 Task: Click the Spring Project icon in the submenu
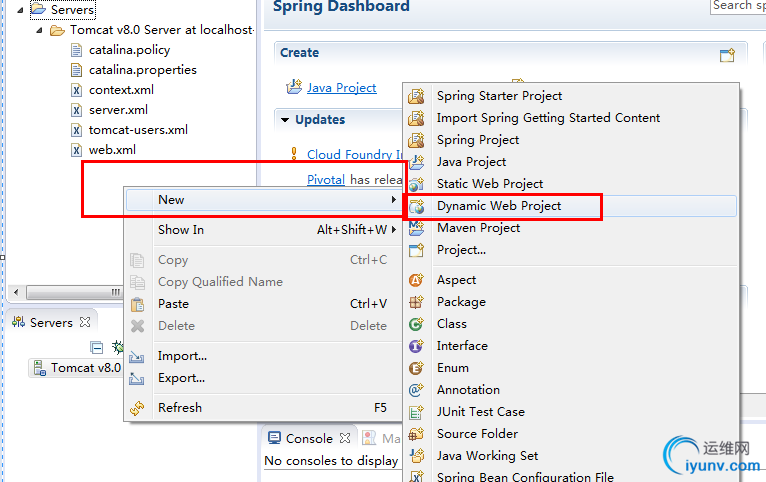[x=416, y=140]
